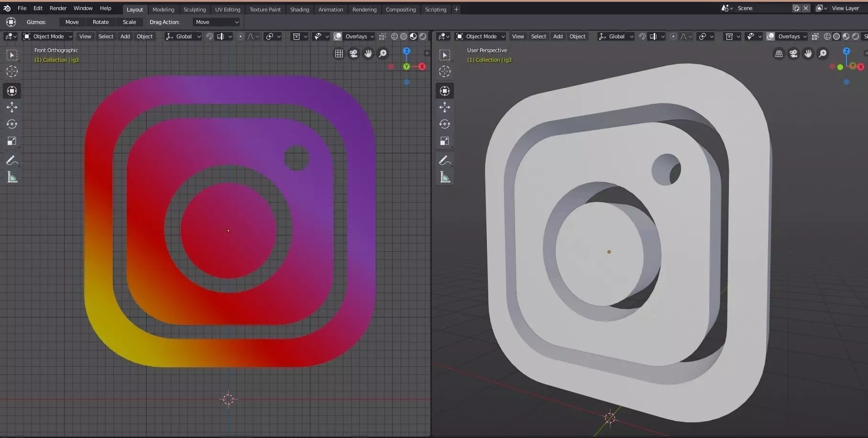
Task: Toggle overlays display in left viewport
Action: 338,36
